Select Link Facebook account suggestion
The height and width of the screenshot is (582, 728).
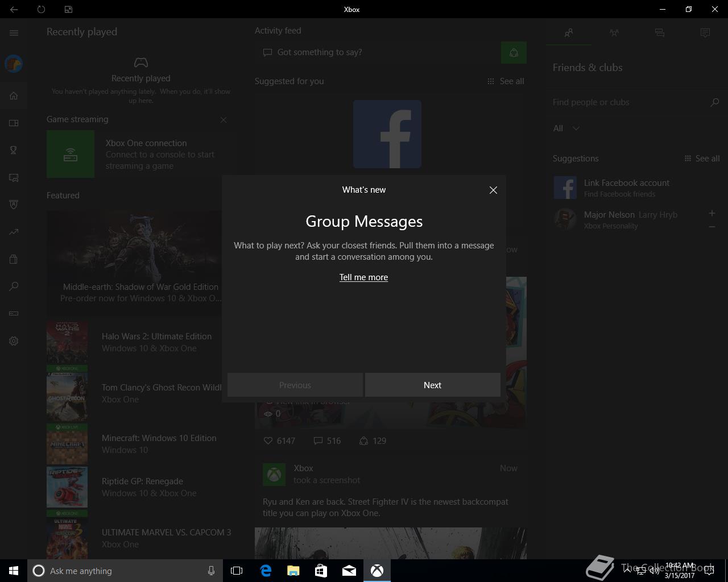pos(636,188)
